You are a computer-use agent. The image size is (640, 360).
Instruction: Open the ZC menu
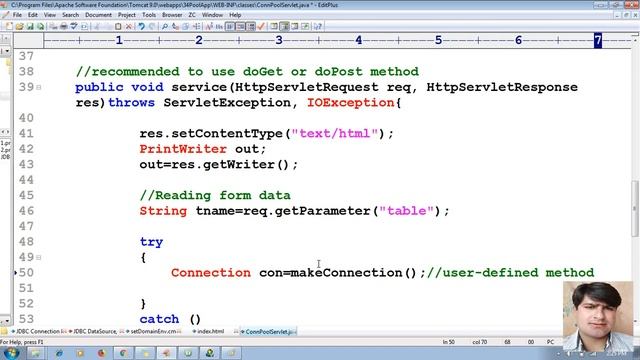192,15
